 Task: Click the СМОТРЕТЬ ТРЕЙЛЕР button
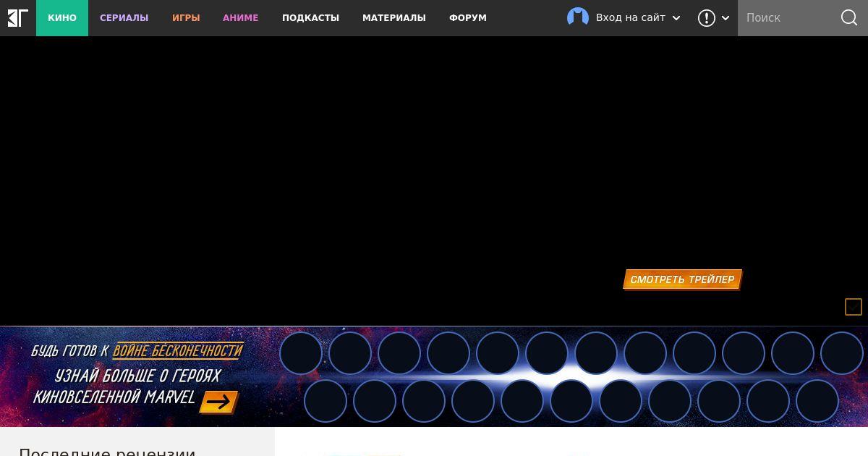coord(682,279)
